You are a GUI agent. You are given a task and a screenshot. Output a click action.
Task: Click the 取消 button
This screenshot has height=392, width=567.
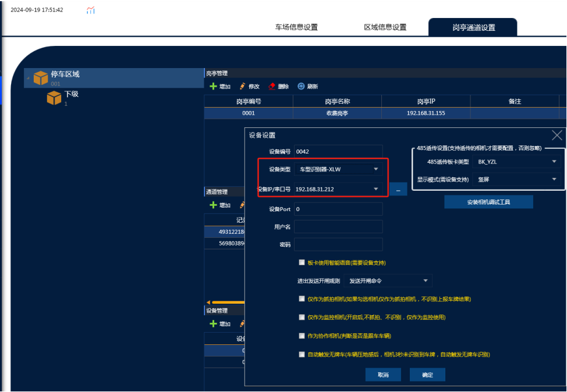coord(383,375)
